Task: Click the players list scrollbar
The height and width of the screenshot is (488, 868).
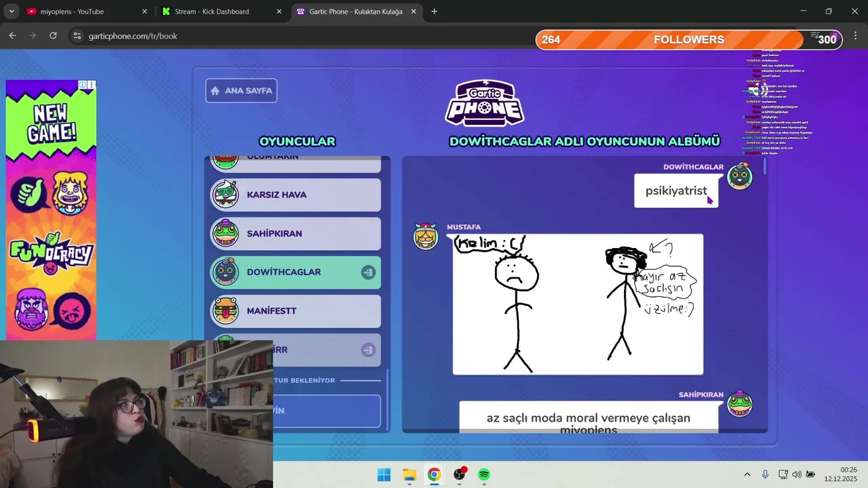Action: pyautogui.click(x=388, y=400)
